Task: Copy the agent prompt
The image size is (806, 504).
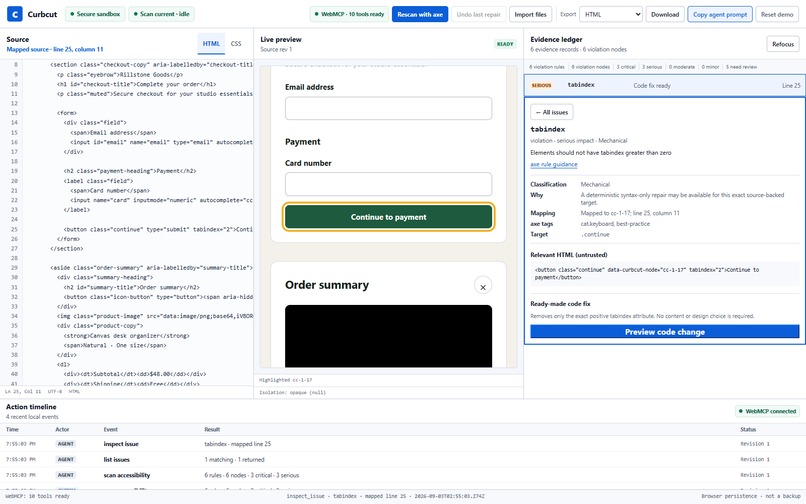Action: (x=720, y=14)
